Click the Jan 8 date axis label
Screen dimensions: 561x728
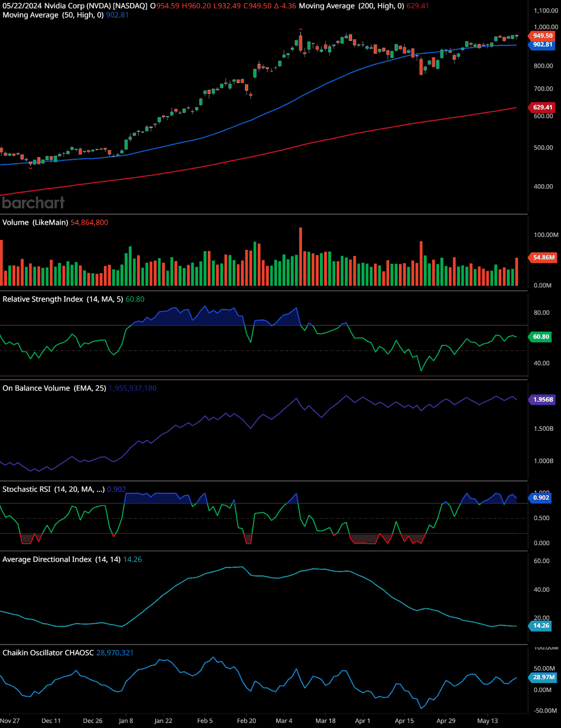click(126, 721)
